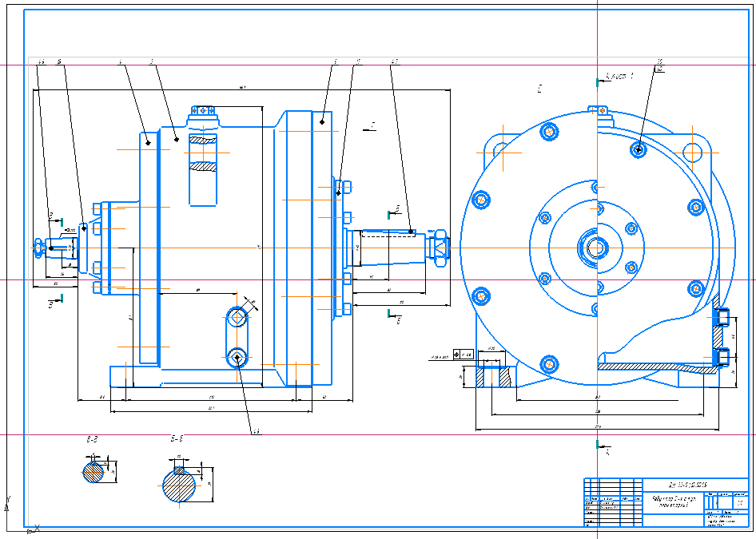Viewport: 756px width, 539px height.
Task: Click the stacked position balloon at top right
Action: [x=659, y=65]
